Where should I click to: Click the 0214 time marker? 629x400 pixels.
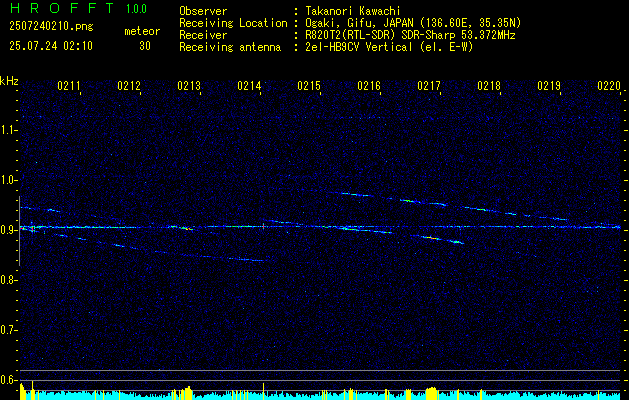249,86
